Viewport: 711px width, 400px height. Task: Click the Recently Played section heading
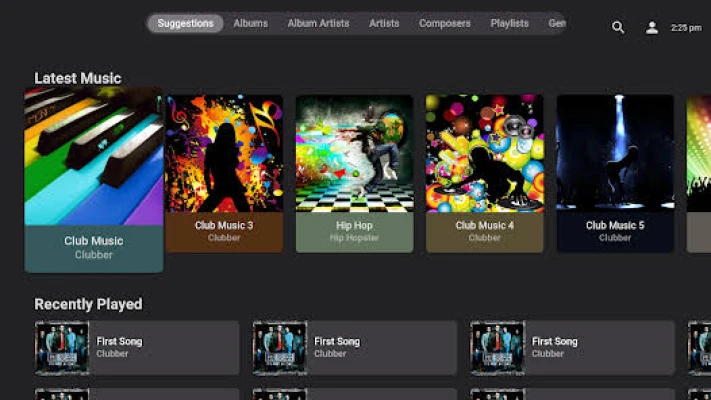88,304
